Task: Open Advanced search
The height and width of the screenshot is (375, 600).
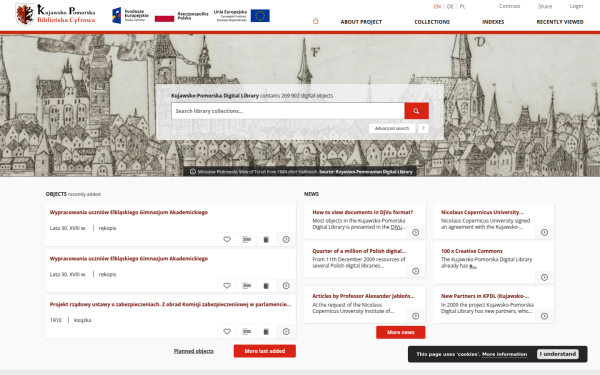Action: [392, 129]
